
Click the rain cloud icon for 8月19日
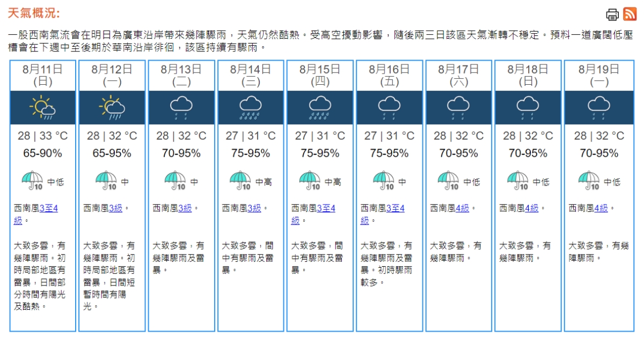click(x=598, y=107)
